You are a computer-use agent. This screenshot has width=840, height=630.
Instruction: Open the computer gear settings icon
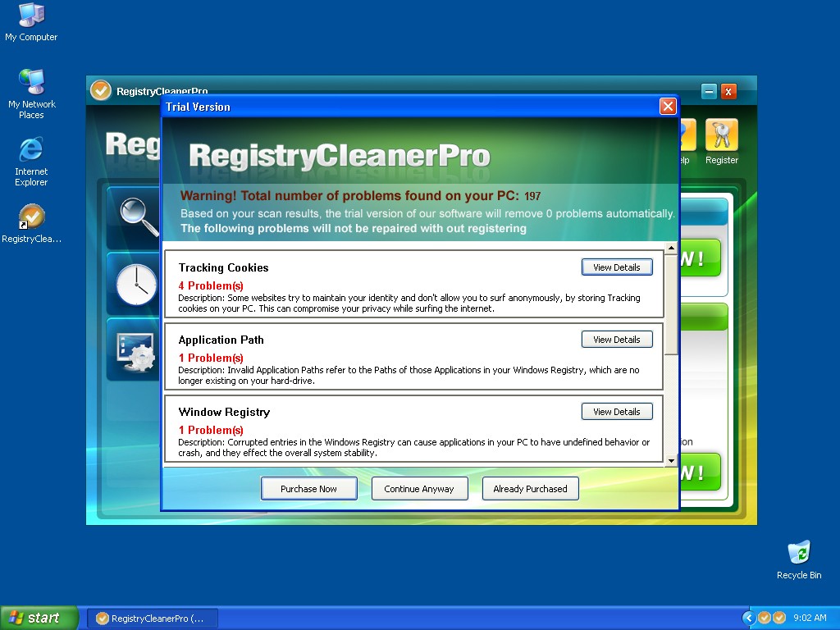click(x=135, y=350)
